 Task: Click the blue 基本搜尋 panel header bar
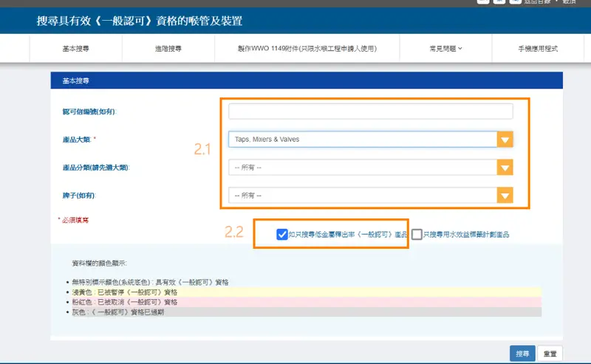click(307, 79)
